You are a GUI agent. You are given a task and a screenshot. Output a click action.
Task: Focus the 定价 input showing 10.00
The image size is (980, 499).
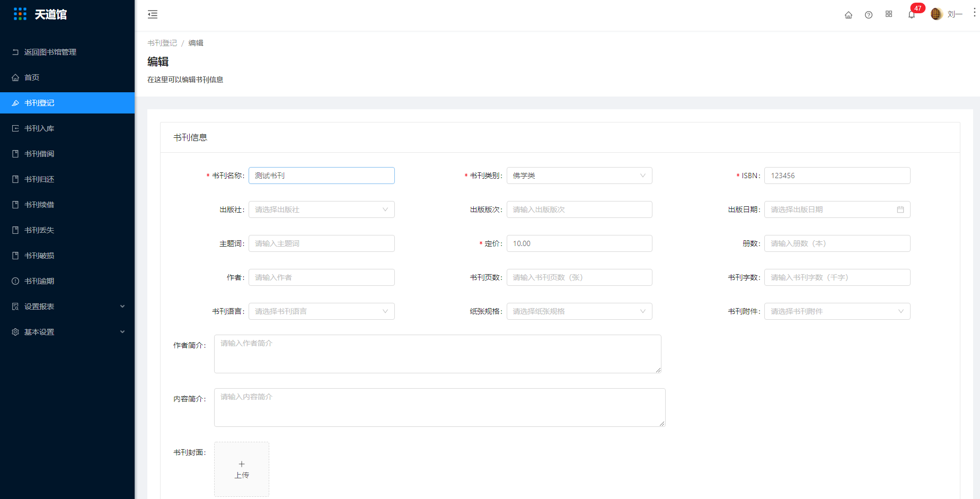[579, 243]
